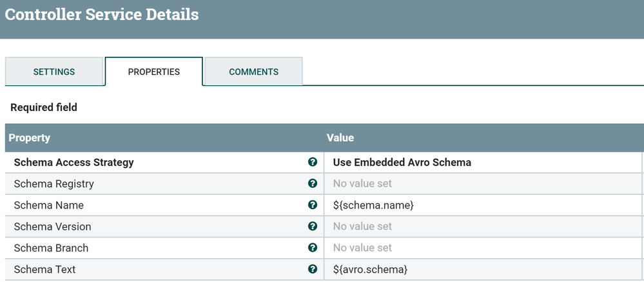This screenshot has height=282, width=644.
Task: Click help icon beside Schema Branch
Action: tap(313, 248)
